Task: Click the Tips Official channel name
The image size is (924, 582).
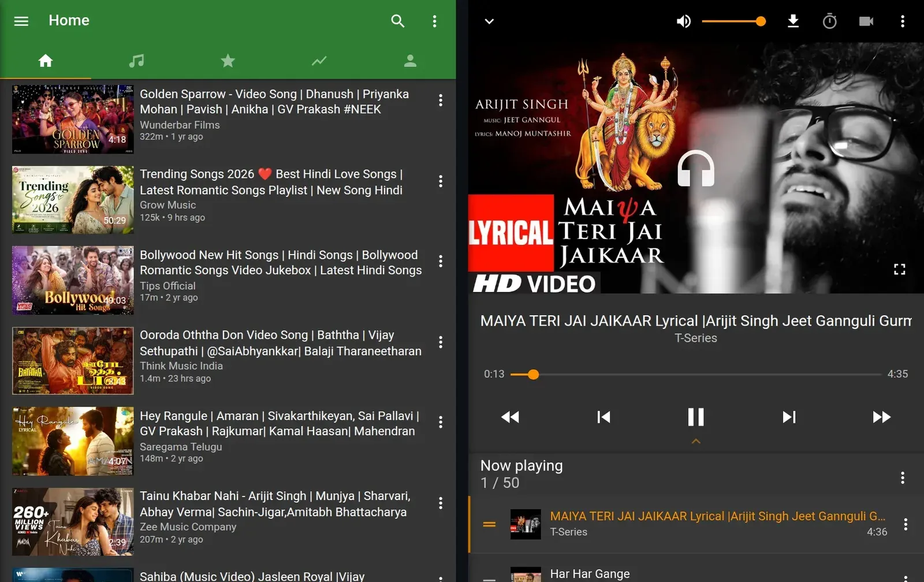Action: click(x=167, y=286)
